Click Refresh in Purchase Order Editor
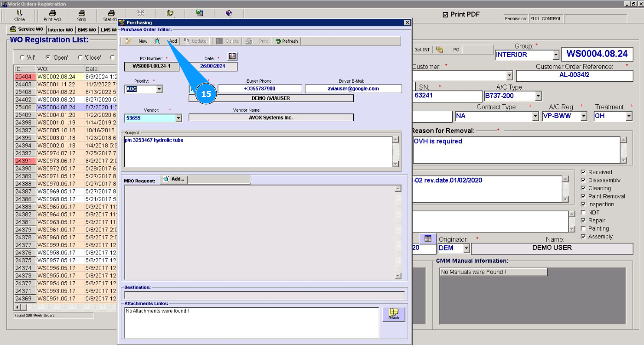The image size is (644, 345). pyautogui.click(x=287, y=41)
